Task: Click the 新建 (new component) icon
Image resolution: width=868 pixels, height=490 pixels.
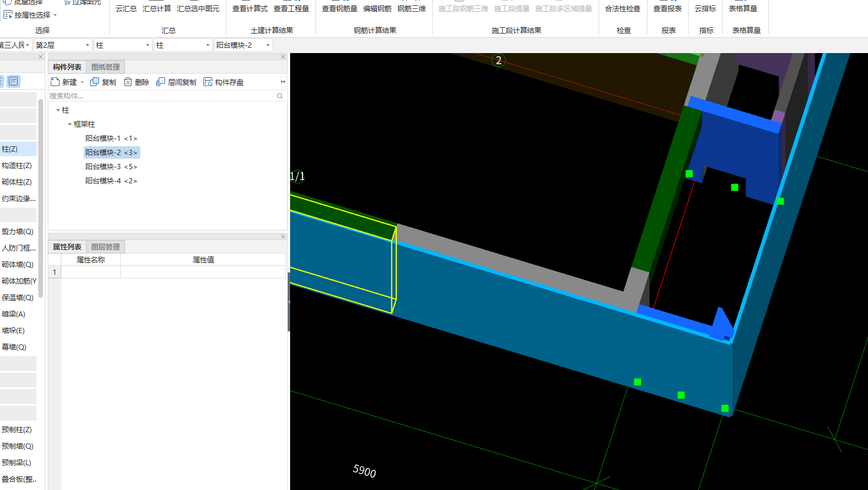Action: (x=55, y=82)
